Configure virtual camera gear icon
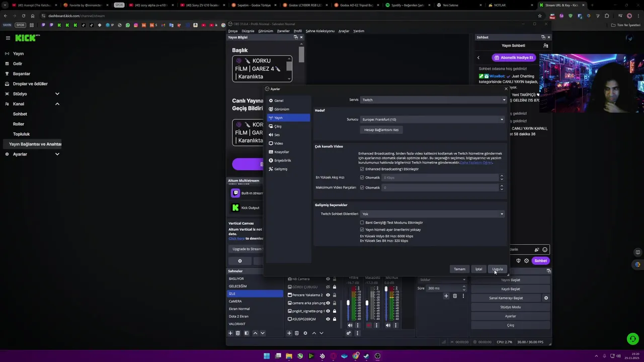 [546, 298]
